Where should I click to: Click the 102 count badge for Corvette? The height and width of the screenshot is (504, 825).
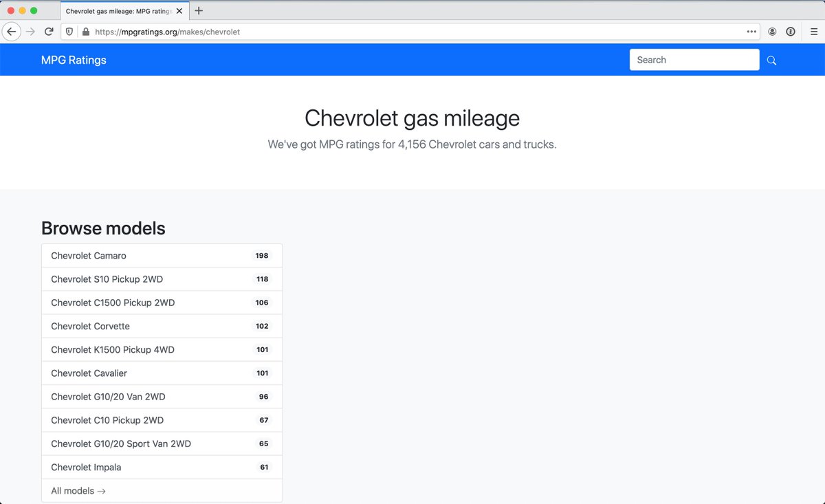[262, 326]
